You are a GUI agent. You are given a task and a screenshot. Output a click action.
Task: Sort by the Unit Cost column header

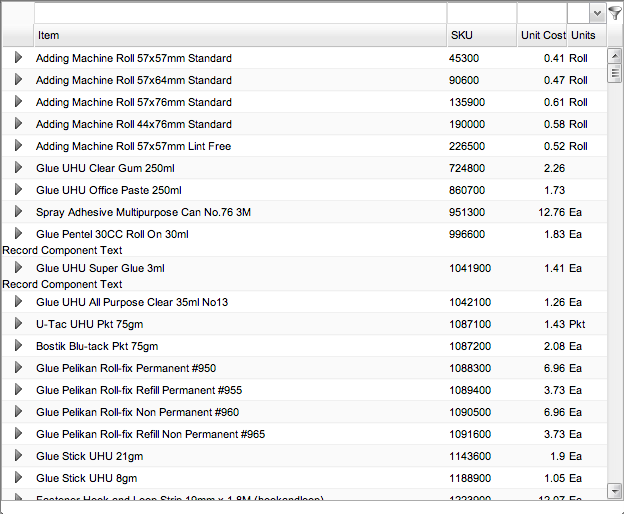click(542, 35)
